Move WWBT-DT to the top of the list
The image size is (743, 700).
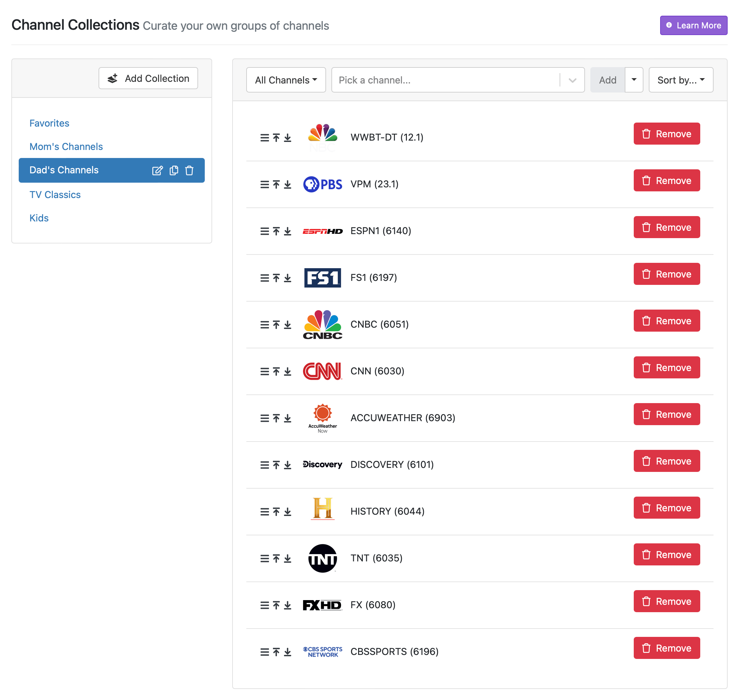coord(276,138)
